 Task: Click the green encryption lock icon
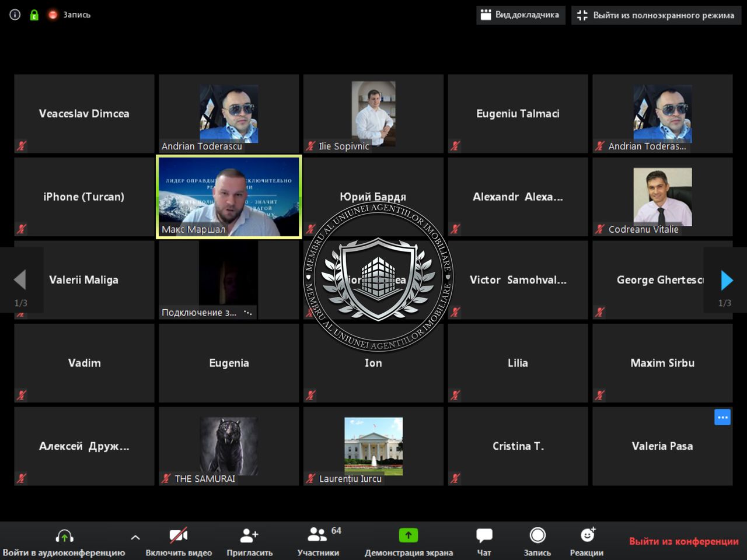[34, 15]
